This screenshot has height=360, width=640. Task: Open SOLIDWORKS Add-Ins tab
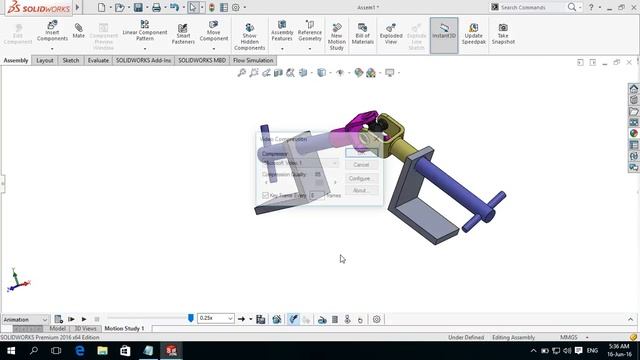click(x=143, y=60)
